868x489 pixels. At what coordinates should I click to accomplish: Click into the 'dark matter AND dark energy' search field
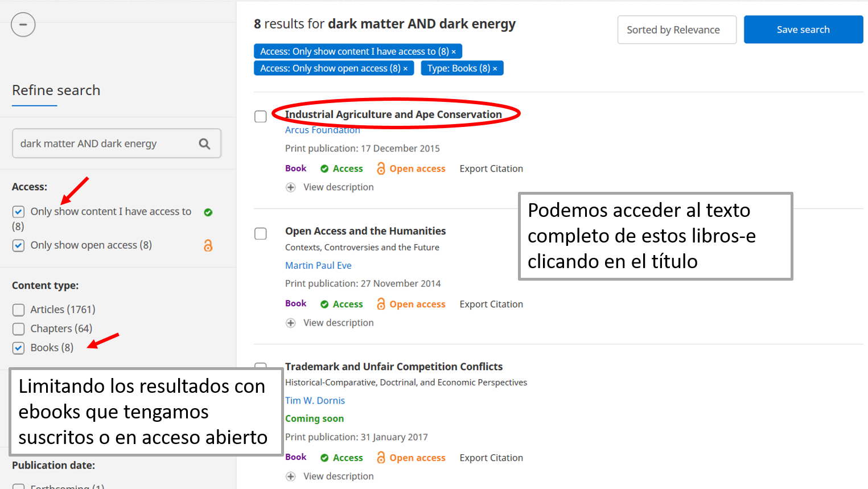(x=105, y=143)
